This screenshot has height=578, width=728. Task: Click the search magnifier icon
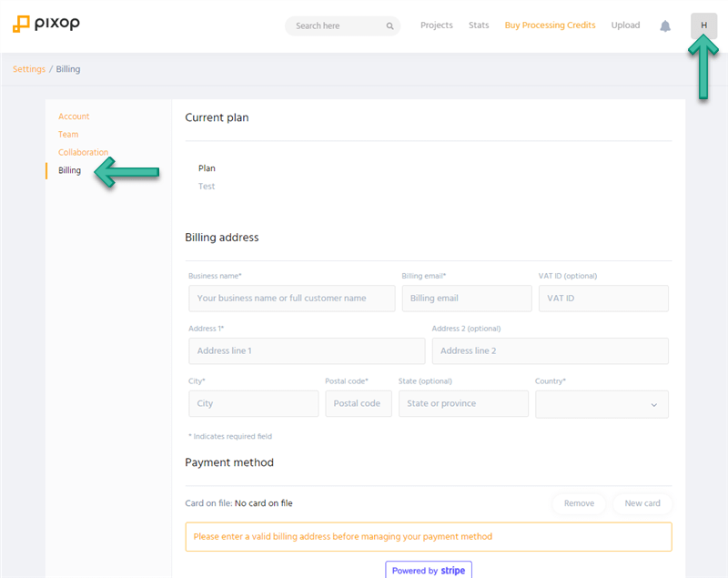pyautogui.click(x=390, y=26)
